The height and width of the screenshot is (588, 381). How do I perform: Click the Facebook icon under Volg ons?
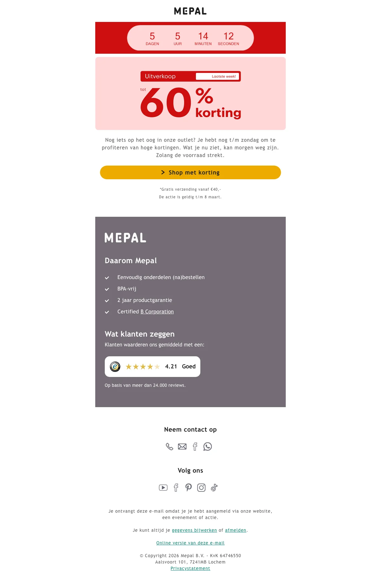click(x=176, y=488)
